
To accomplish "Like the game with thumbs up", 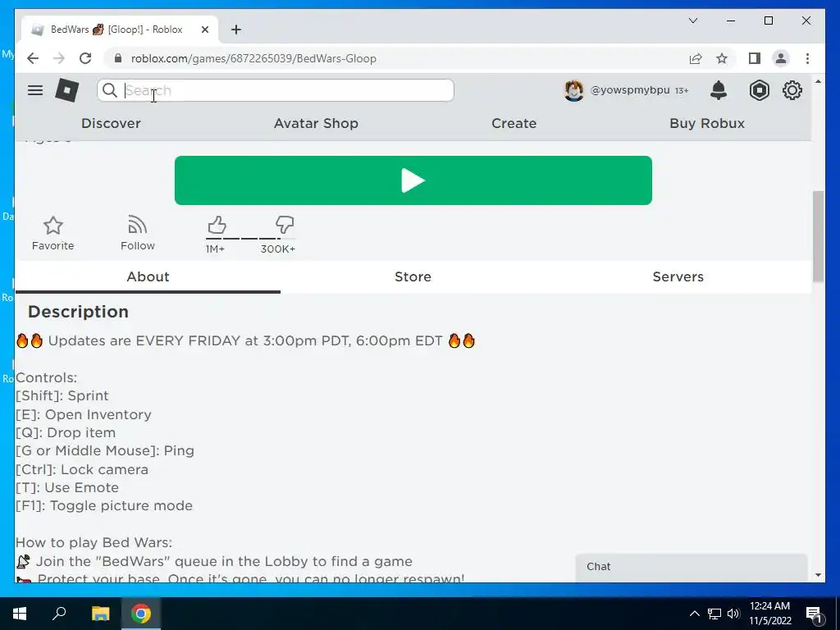I will tap(217, 225).
